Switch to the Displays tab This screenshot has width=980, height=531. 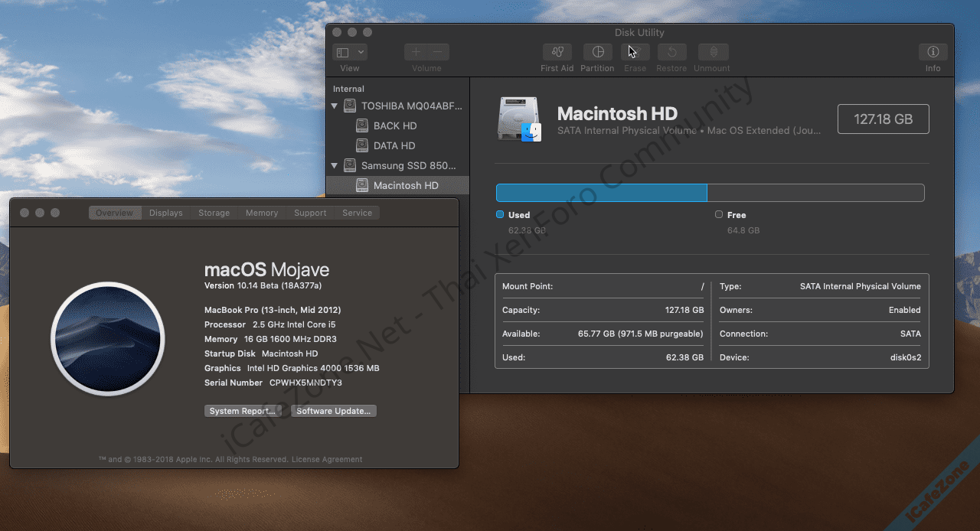165,213
